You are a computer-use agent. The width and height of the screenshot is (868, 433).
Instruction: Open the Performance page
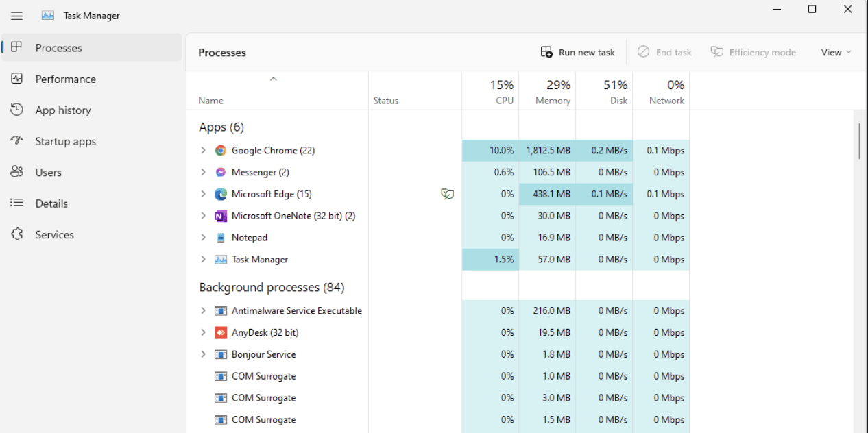(92, 79)
